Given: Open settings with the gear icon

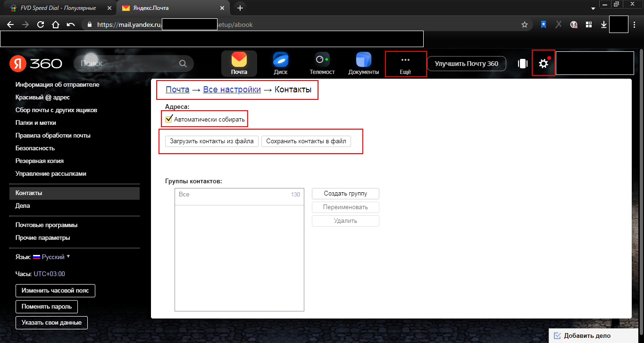Looking at the screenshot, I should [544, 63].
